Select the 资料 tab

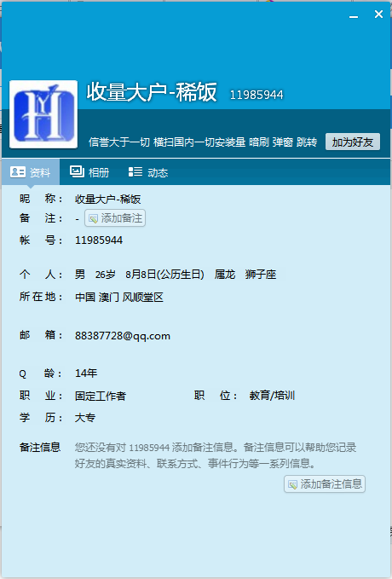pyautogui.click(x=31, y=172)
